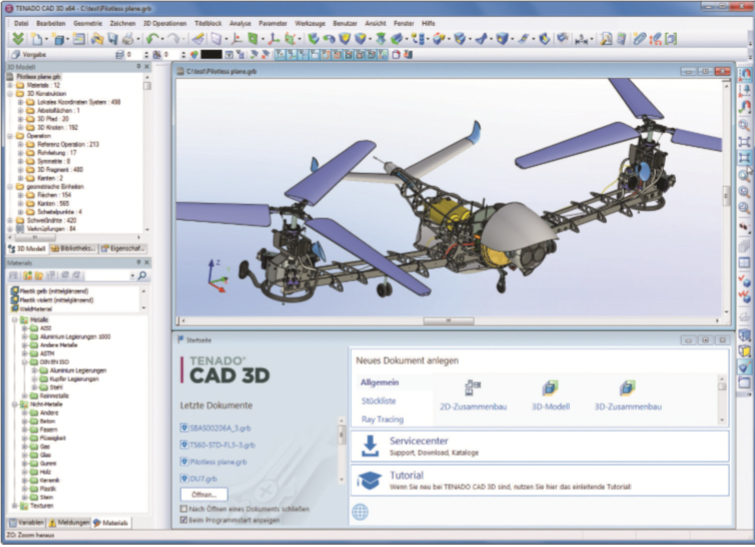Select the Stückliste category

click(x=378, y=401)
